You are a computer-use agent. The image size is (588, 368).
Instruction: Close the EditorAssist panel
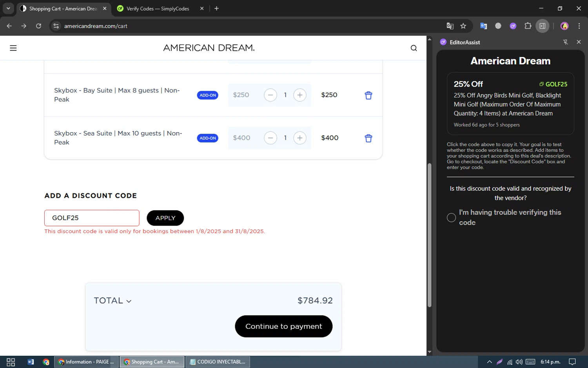579,42
